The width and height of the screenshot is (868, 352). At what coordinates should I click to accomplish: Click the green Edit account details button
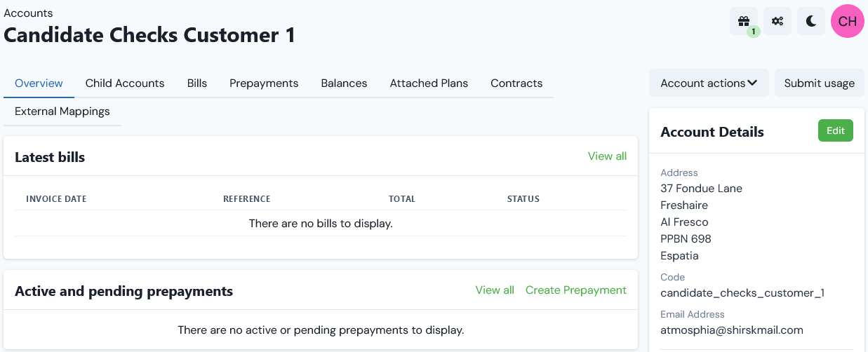pos(836,130)
